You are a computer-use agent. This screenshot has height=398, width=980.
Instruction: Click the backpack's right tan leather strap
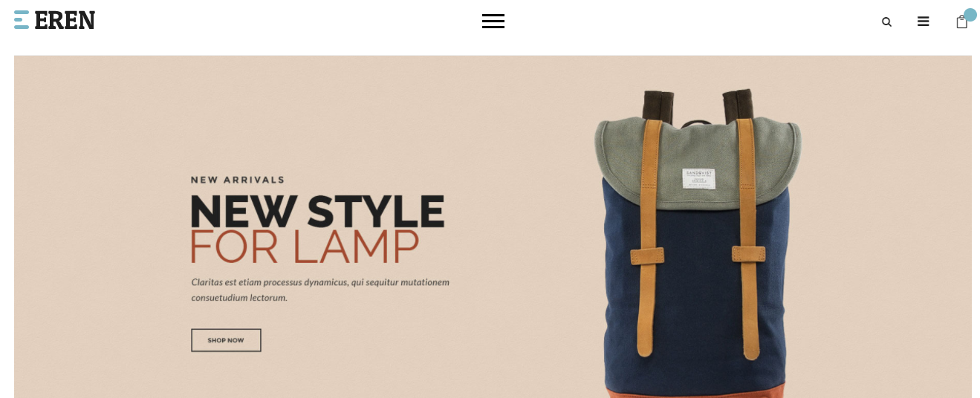coord(746,238)
